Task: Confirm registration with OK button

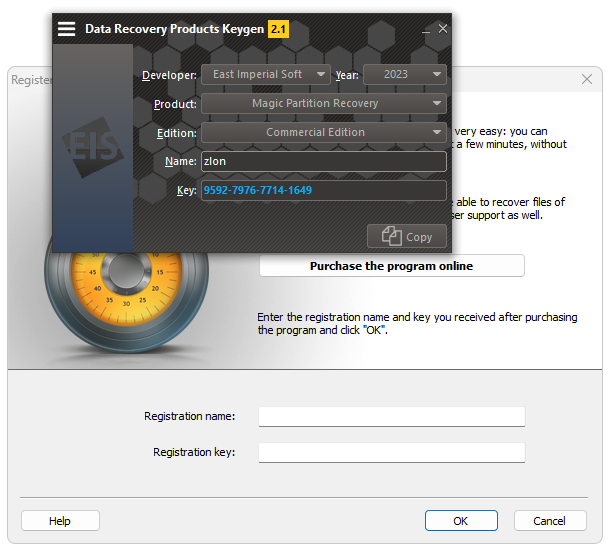Action: tap(461, 521)
